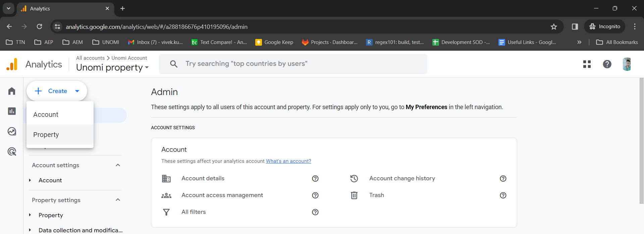Image resolution: width=644 pixels, height=234 pixels.
Task: Click the search magnifier icon
Action: (x=174, y=64)
